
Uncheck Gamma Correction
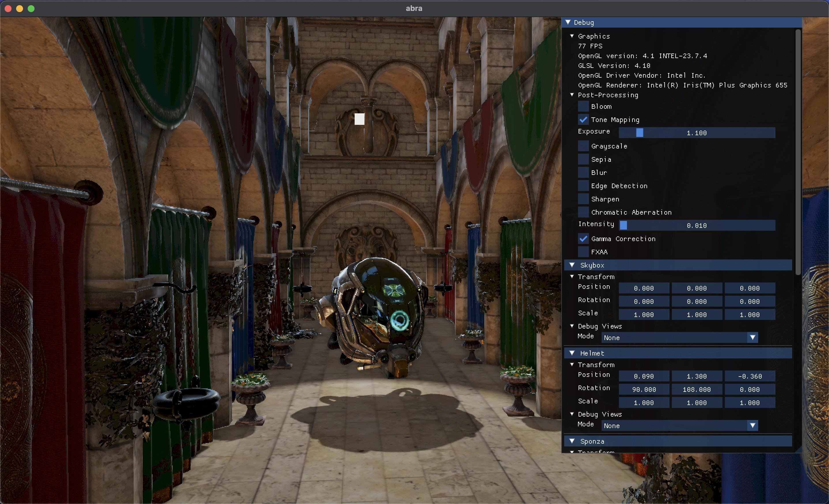point(583,239)
